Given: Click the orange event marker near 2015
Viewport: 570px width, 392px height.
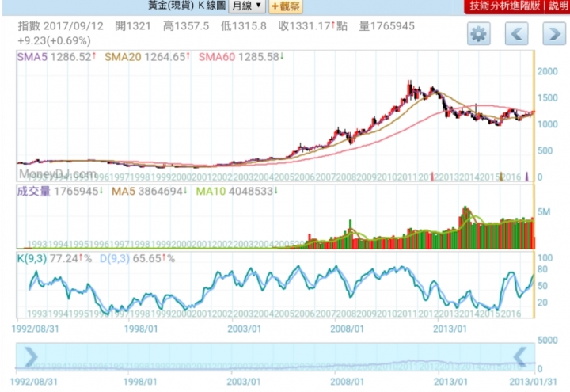Looking at the screenshot, I should pyautogui.click(x=501, y=177).
